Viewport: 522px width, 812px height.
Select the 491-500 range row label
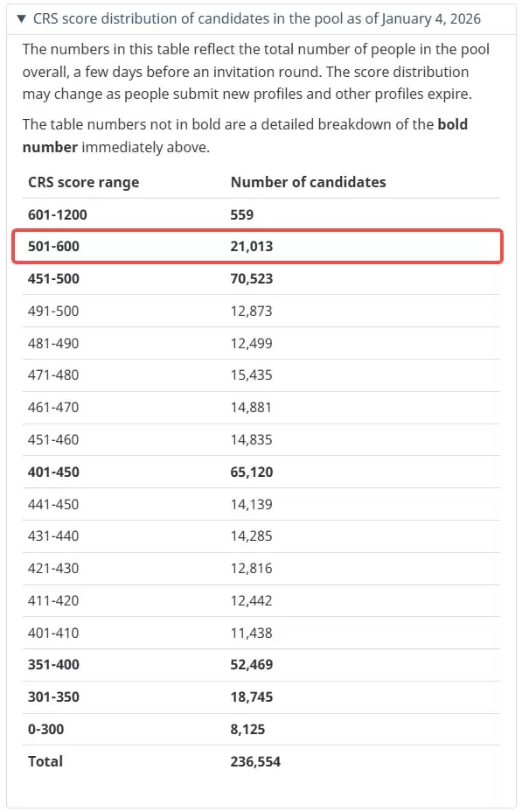point(53,311)
